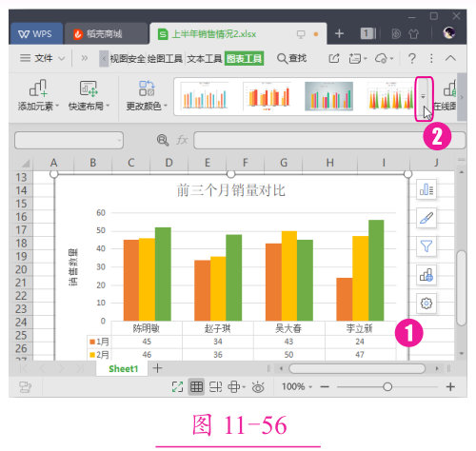476x451 pixels.
Task: Add a new document tab
Action: tap(339, 33)
